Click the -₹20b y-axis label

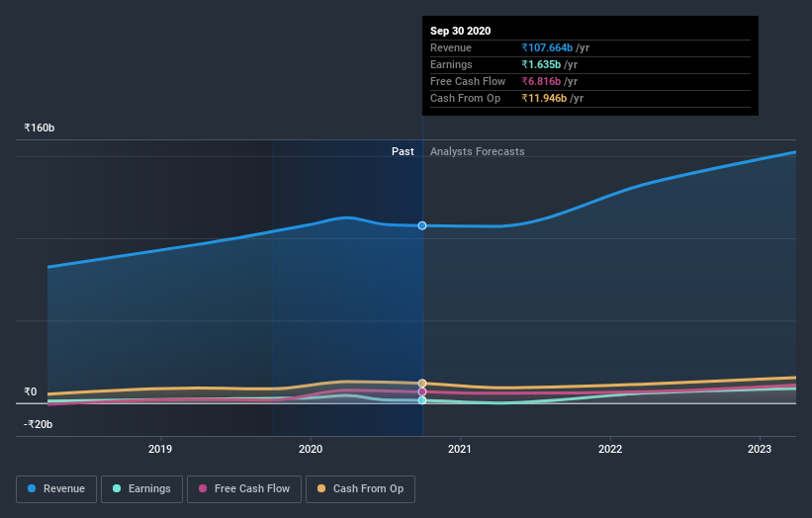coord(38,424)
